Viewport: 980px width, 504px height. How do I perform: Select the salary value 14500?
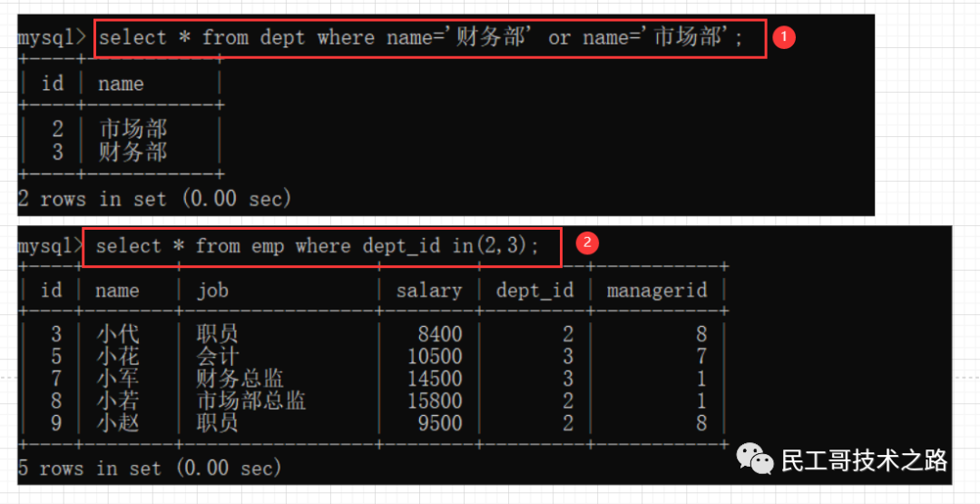coord(435,379)
